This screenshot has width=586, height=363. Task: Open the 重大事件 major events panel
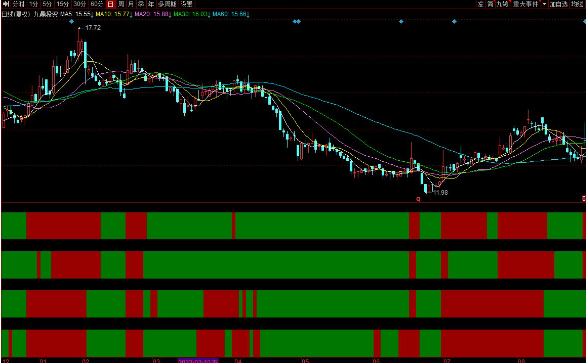pos(525,4)
